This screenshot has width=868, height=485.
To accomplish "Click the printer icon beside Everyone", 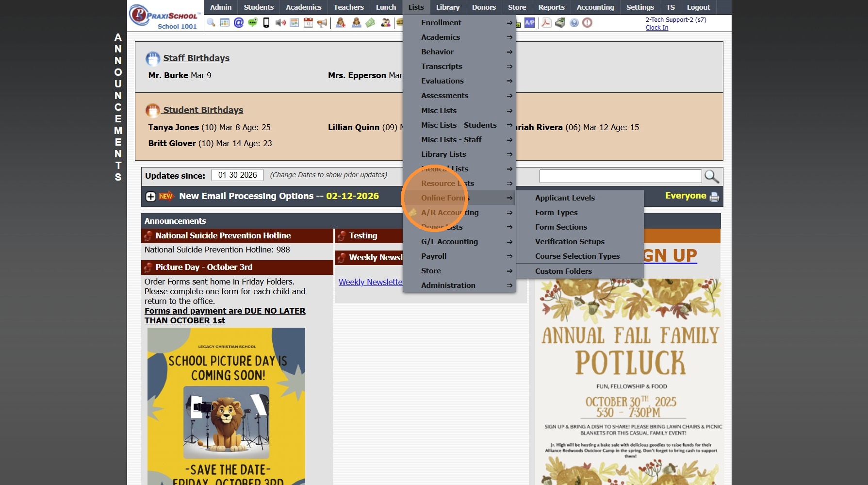I will click(714, 197).
